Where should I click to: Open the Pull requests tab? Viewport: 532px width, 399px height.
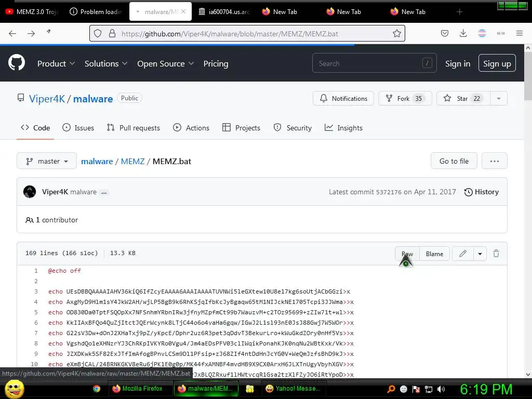coord(134,128)
